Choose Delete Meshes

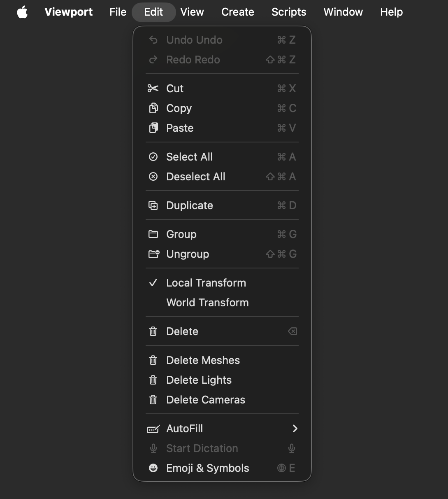coord(222,360)
